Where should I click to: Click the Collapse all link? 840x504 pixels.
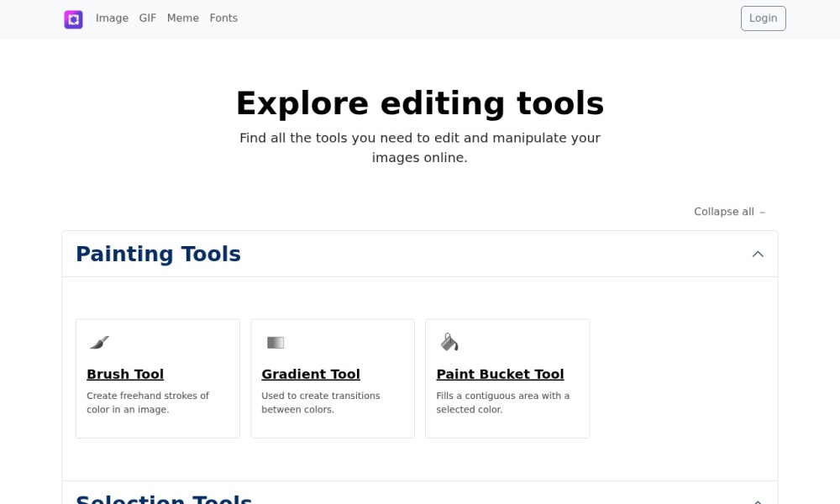[x=723, y=212]
